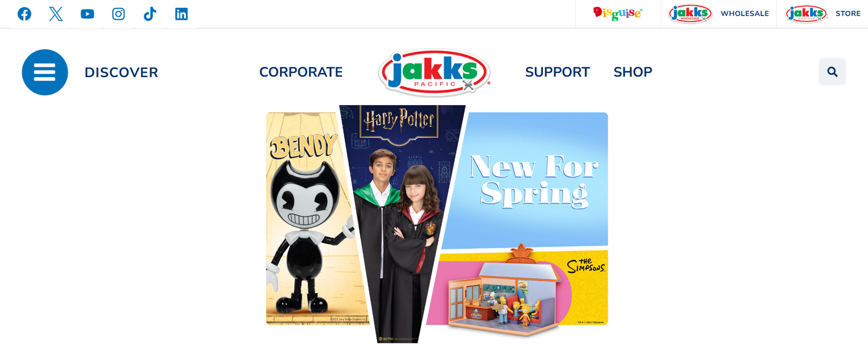Expand the Discover menu label
Screen dimensions: 868x347
click(121, 72)
